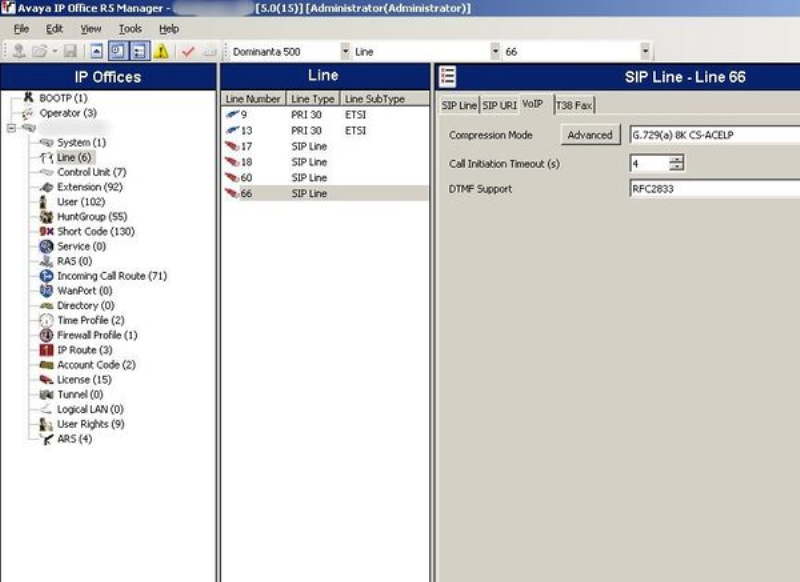This screenshot has width=800, height=582.
Task: Click the HuntGroup people icon
Action: (46, 217)
